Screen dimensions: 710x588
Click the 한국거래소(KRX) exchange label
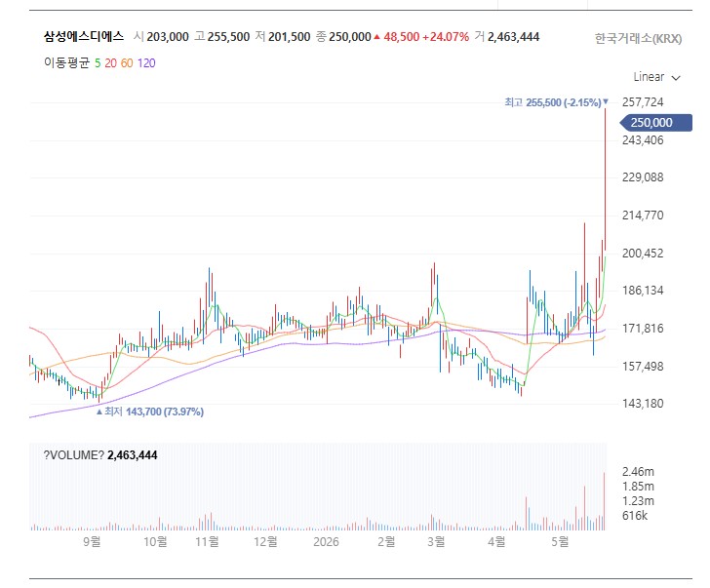coord(638,38)
